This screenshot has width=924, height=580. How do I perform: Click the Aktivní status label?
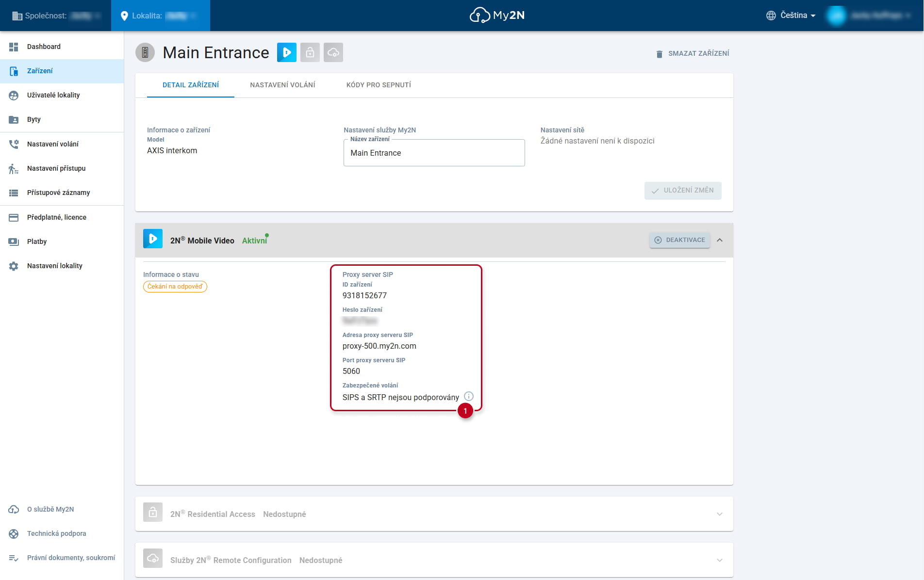click(255, 241)
